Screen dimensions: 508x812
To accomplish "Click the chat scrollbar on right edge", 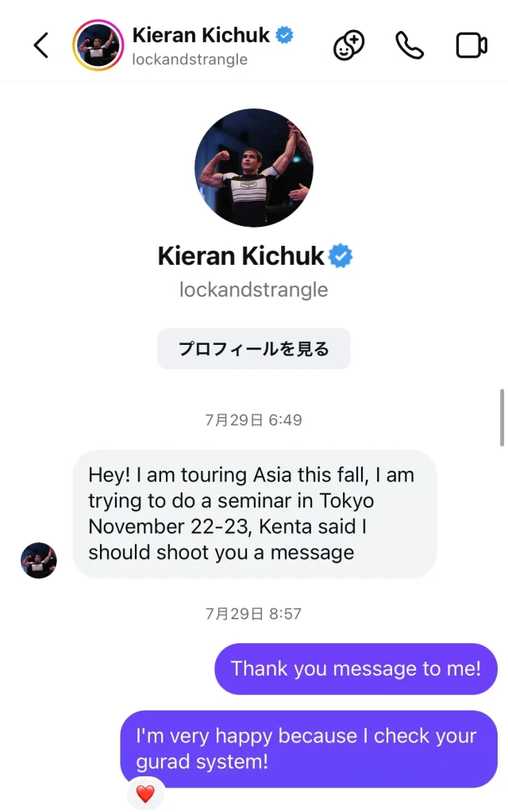I will pyautogui.click(x=502, y=416).
